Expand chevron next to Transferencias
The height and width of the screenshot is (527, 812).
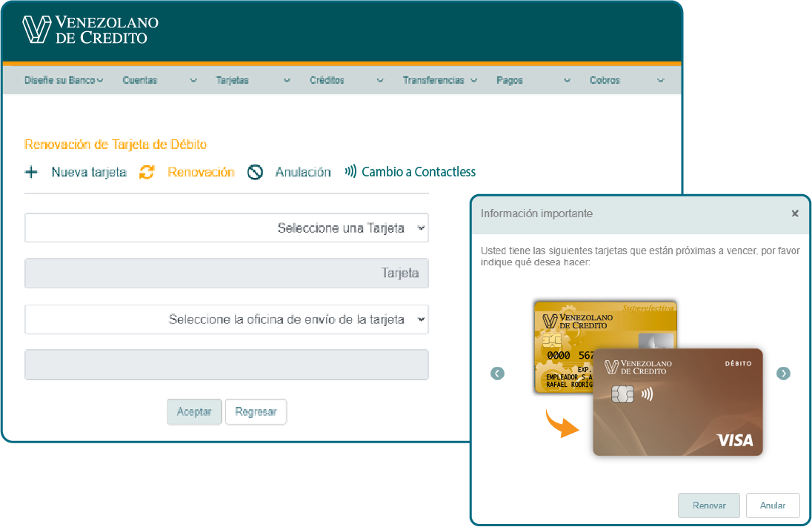click(473, 80)
